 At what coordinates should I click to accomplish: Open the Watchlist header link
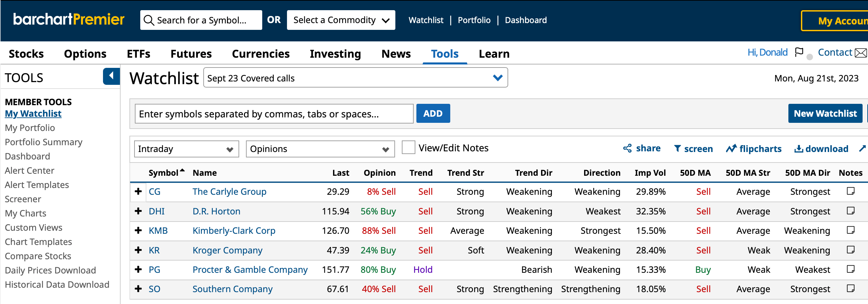coord(426,20)
